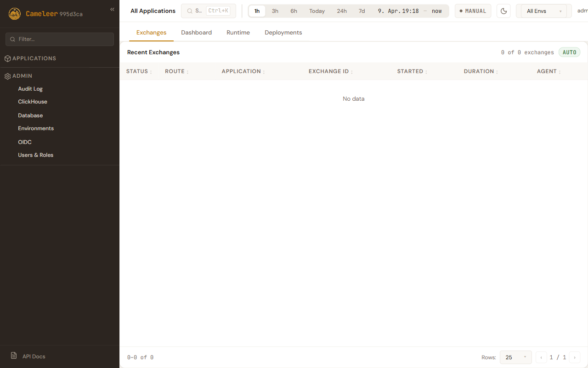Click the Cameleer logo icon
This screenshot has height=368, width=588.
click(15, 14)
